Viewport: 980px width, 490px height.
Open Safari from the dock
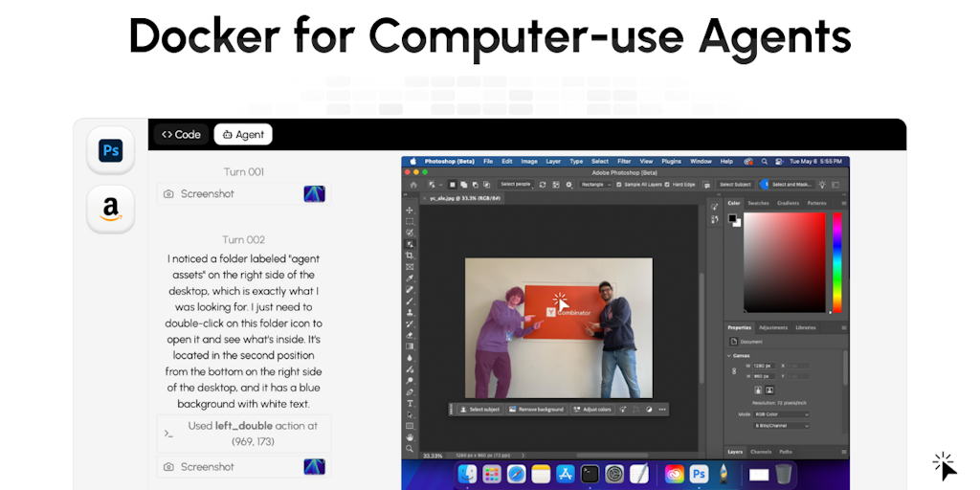pyautogui.click(x=517, y=474)
